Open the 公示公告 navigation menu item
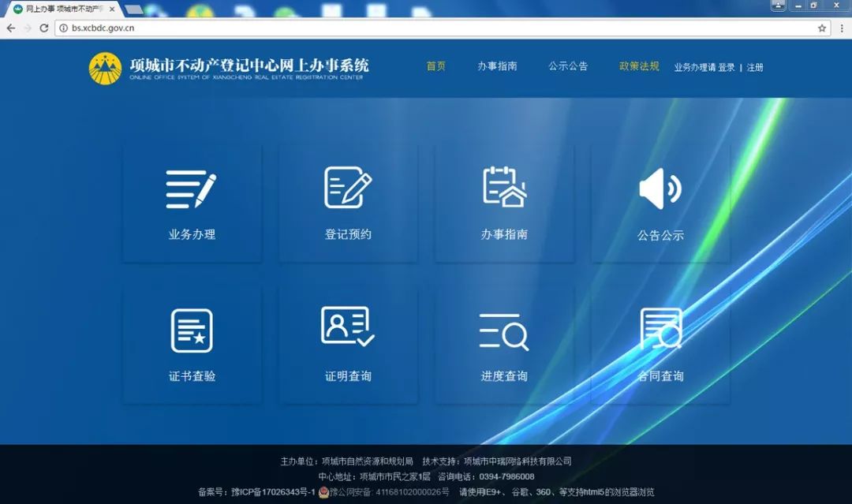Viewport: 852px width, 504px height. pyautogui.click(x=568, y=67)
